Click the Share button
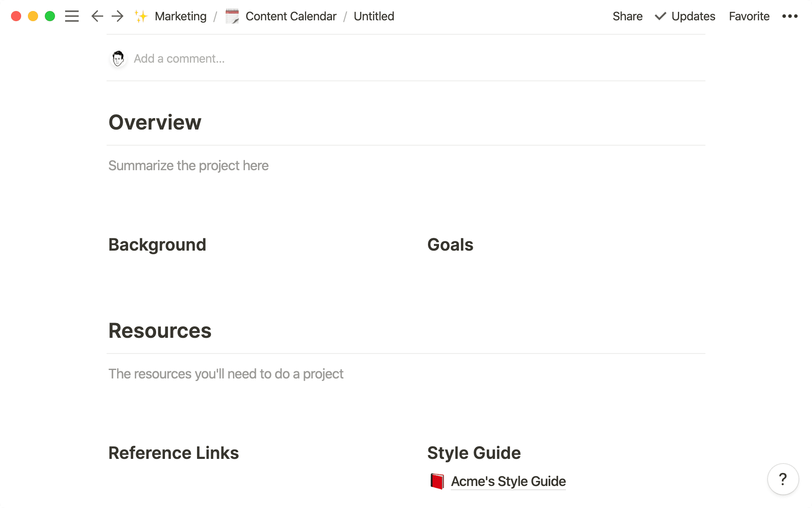812x508 pixels. pyautogui.click(x=627, y=16)
